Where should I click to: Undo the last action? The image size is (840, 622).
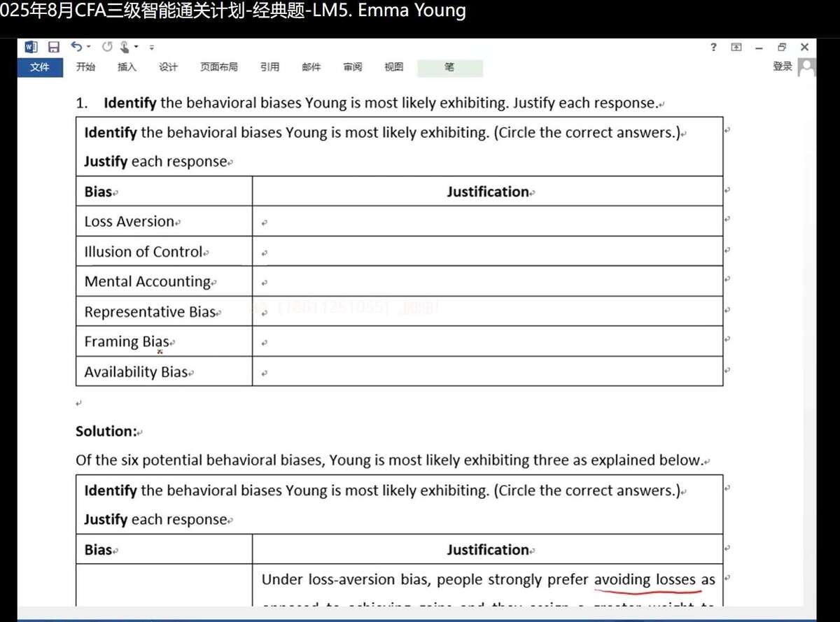[76, 47]
